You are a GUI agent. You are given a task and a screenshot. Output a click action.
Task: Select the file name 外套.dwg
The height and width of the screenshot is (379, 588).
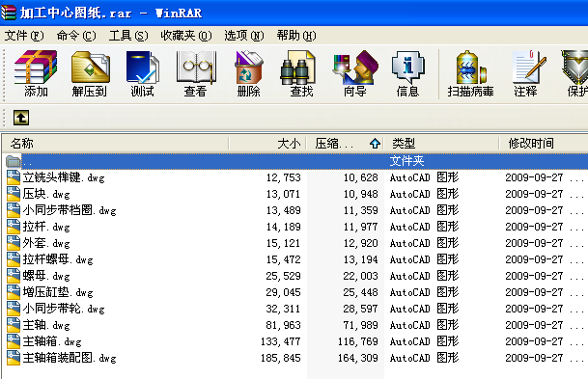click(x=46, y=243)
